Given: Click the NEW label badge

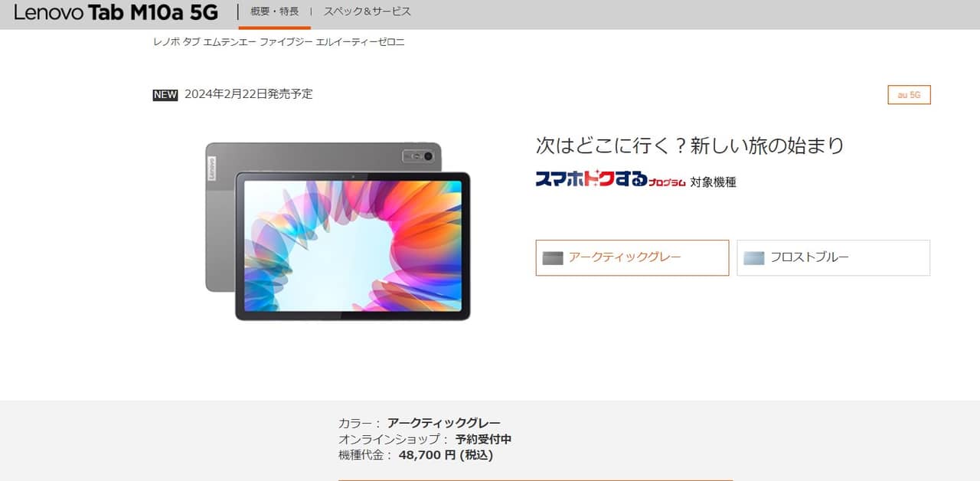Looking at the screenshot, I should [x=165, y=95].
